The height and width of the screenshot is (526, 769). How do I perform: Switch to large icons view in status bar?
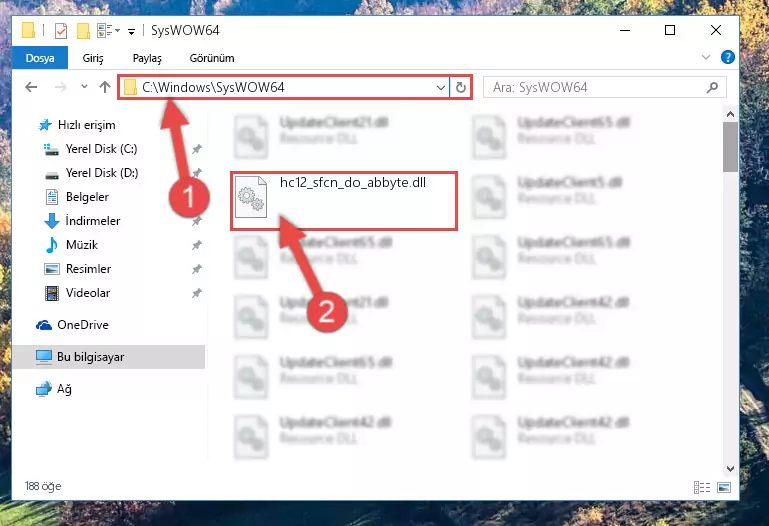click(724, 487)
